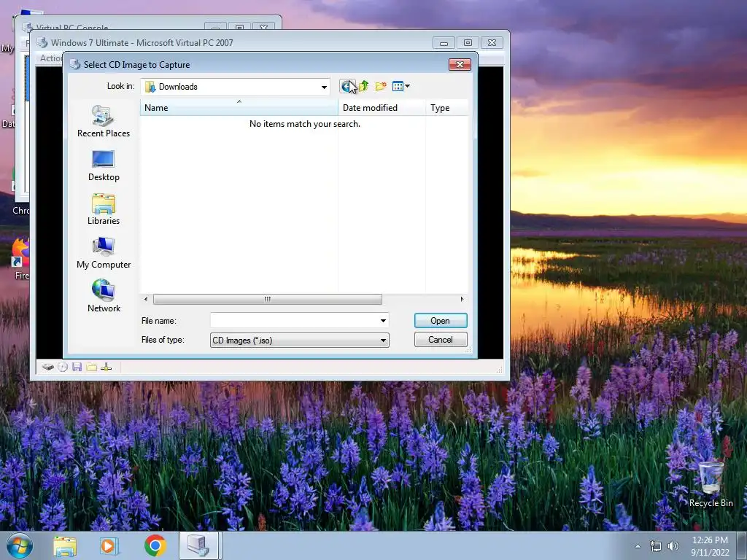747x560 pixels.
Task: Click the shared folder status bar icon
Action: click(x=91, y=367)
